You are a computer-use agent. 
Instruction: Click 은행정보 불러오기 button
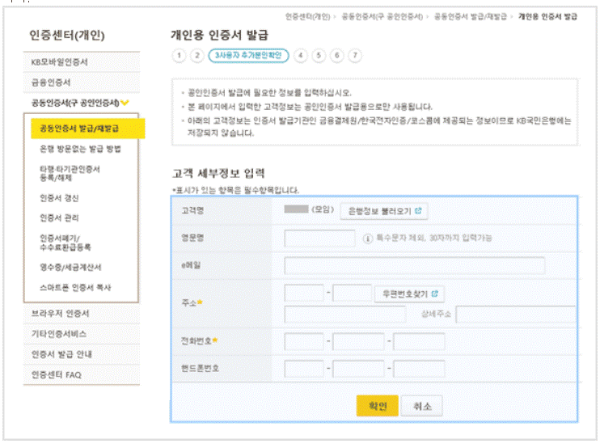point(384,211)
